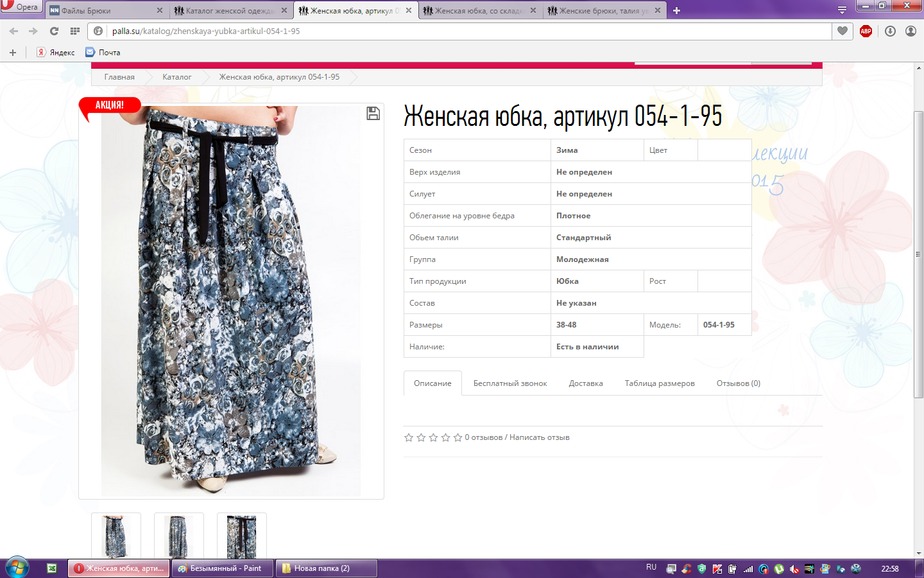Image resolution: width=924 pixels, height=578 pixels.
Task: Switch to 'Женская юбка, со склад' tab
Action: [479, 10]
